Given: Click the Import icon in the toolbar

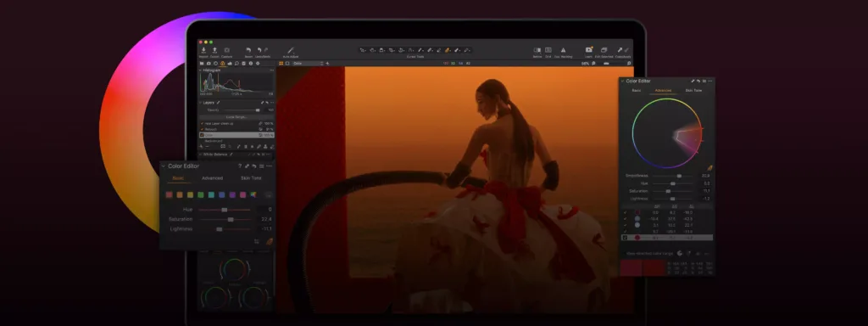Looking at the screenshot, I should point(203,50).
